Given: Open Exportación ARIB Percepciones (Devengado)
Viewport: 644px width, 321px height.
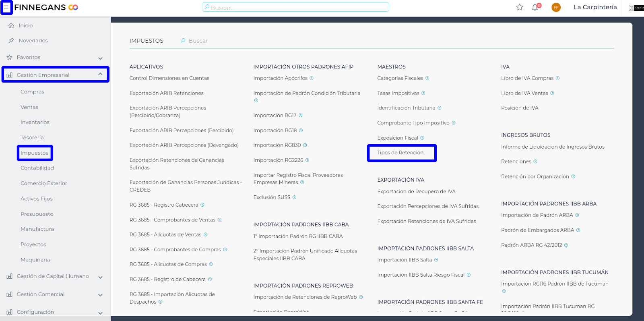Looking at the screenshot, I should (184, 145).
